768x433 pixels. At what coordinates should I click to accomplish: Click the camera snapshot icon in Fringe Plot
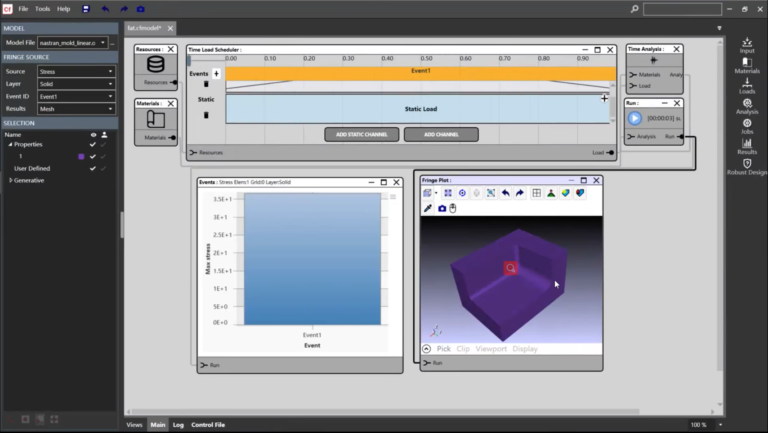(x=442, y=208)
